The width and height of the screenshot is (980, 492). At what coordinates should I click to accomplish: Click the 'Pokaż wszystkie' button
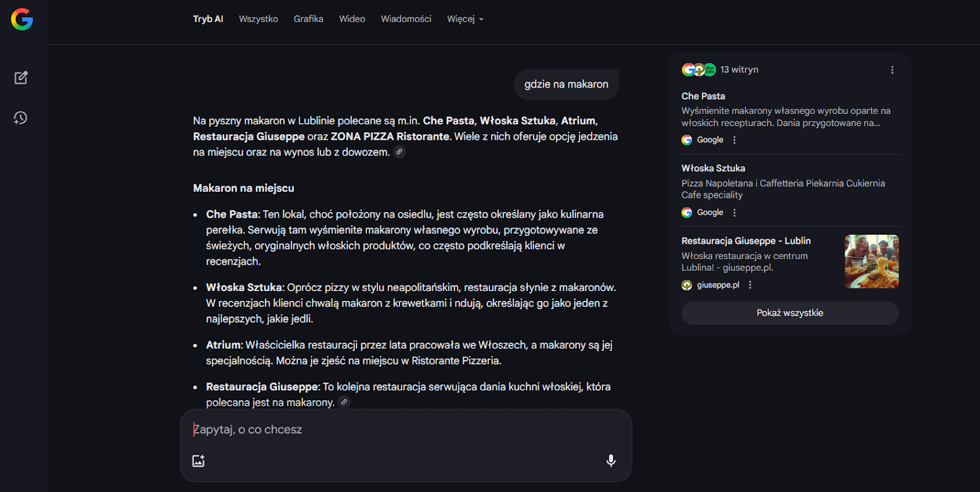790,313
